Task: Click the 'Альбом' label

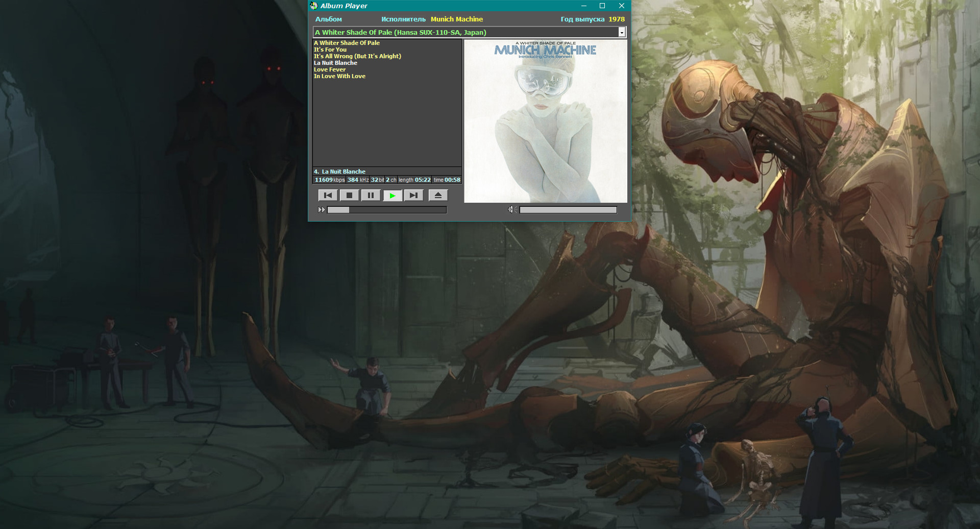Action: tap(329, 19)
